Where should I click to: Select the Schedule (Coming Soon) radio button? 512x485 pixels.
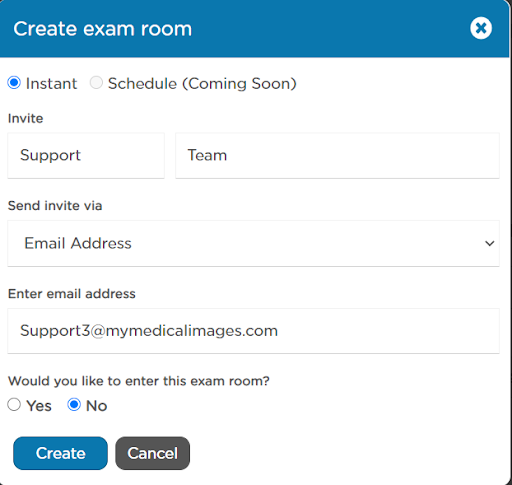click(x=96, y=82)
